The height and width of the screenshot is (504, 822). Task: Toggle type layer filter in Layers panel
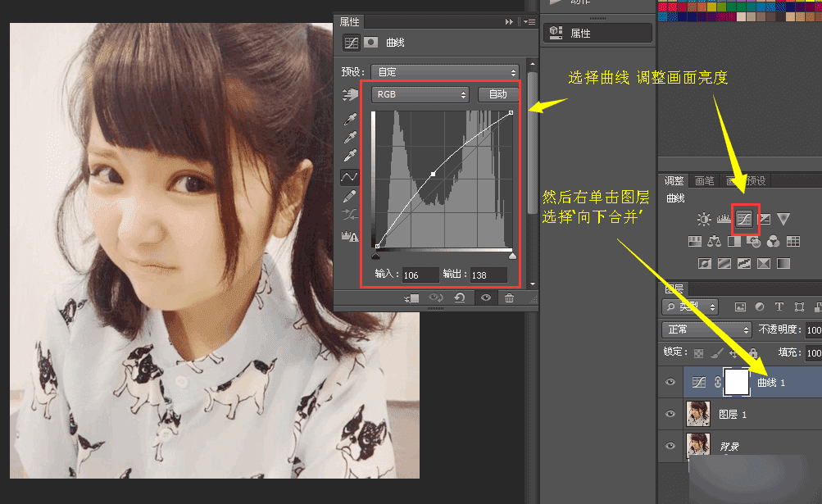pos(779,306)
